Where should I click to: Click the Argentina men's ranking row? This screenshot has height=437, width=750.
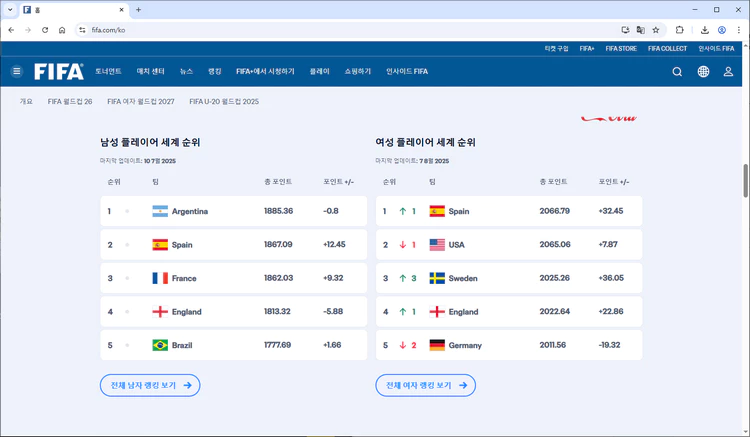pyautogui.click(x=233, y=211)
